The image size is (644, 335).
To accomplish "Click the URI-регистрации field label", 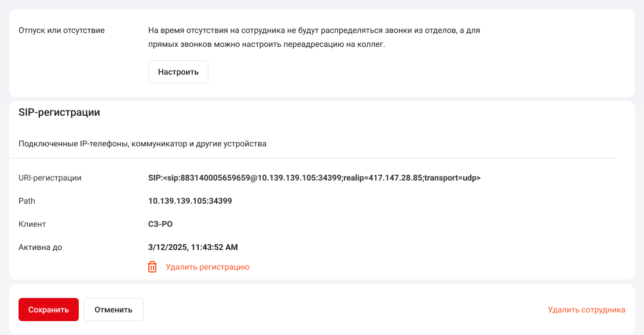I will 50,178.
